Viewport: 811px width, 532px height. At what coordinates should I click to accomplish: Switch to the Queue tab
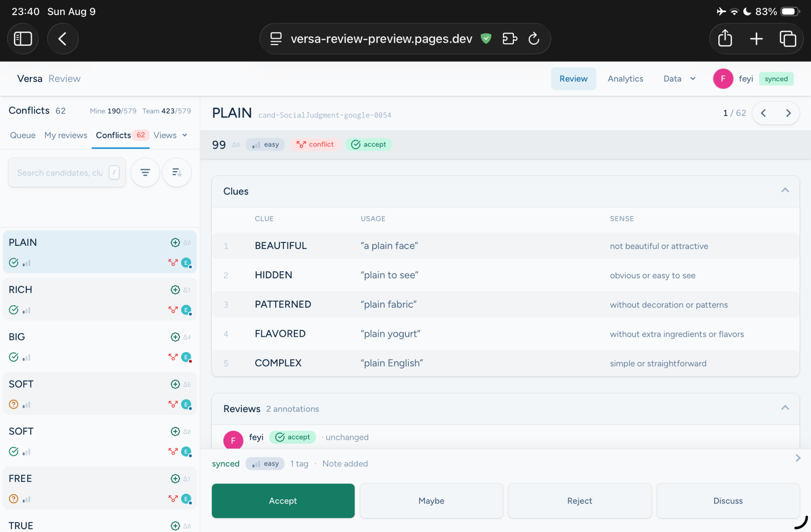click(x=23, y=135)
